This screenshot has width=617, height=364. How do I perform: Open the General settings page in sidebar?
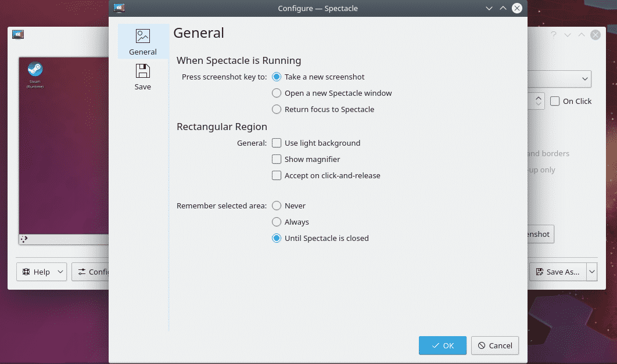point(143,42)
